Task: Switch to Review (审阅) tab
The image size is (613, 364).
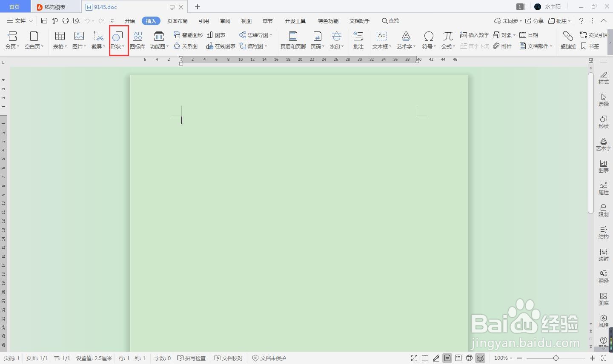Action: pos(225,21)
